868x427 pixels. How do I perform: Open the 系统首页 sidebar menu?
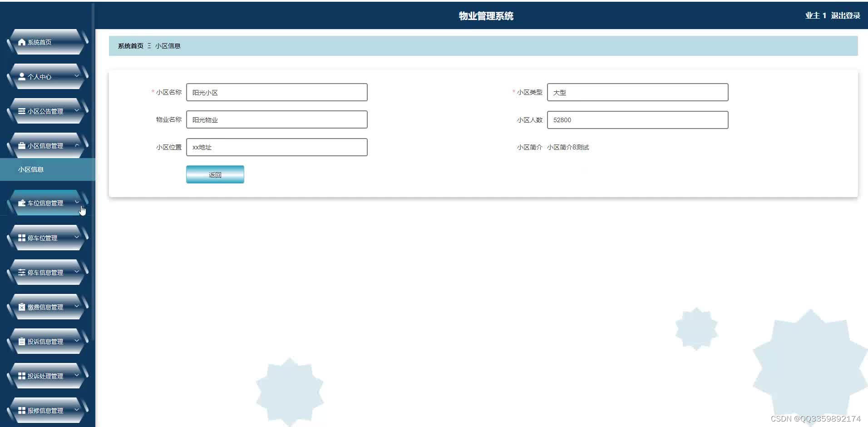(x=48, y=42)
